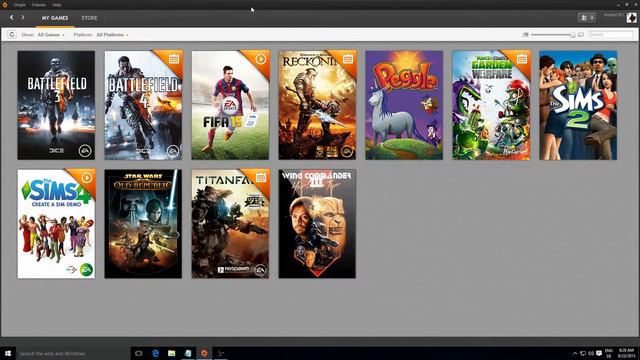This screenshot has height=360, width=640.
Task: Open the Action Center notifications icon
Action: click(599, 353)
